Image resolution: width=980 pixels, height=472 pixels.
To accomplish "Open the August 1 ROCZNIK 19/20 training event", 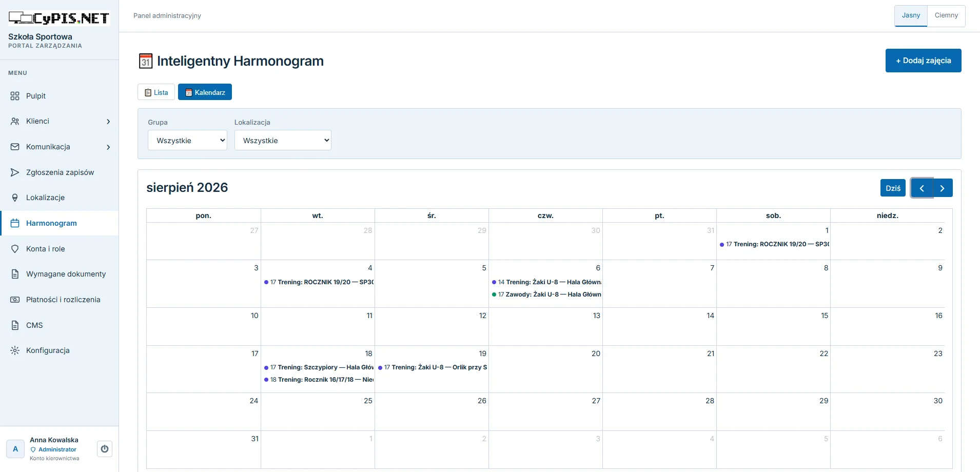I will tap(774, 244).
